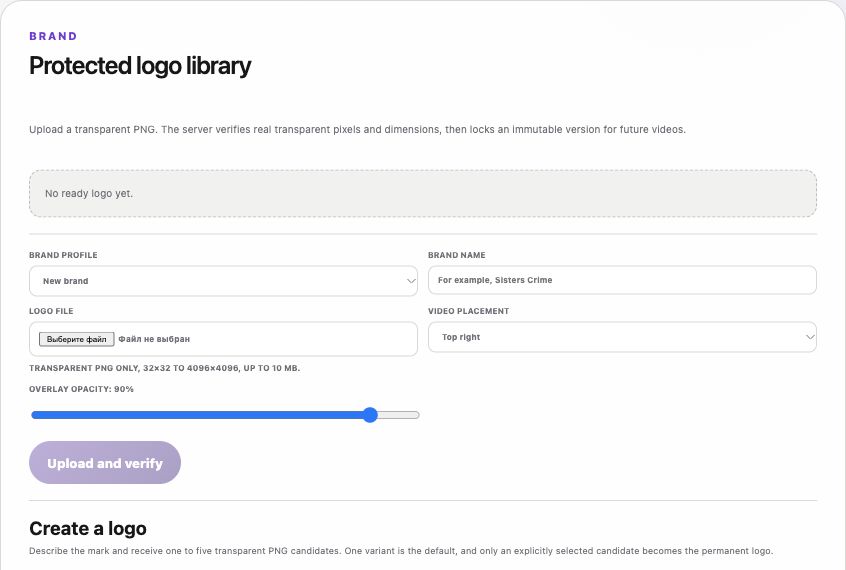Screen dimensions: 846x570
Task: Click the 'LOGO FILE' field label
Action: point(51,311)
